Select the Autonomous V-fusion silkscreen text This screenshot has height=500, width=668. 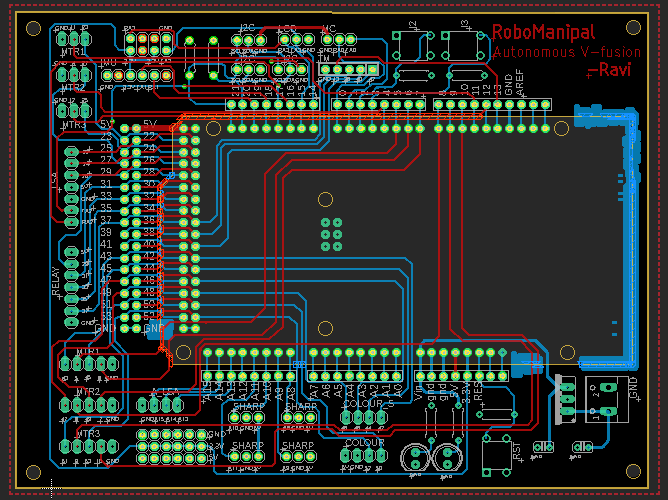coord(567,52)
